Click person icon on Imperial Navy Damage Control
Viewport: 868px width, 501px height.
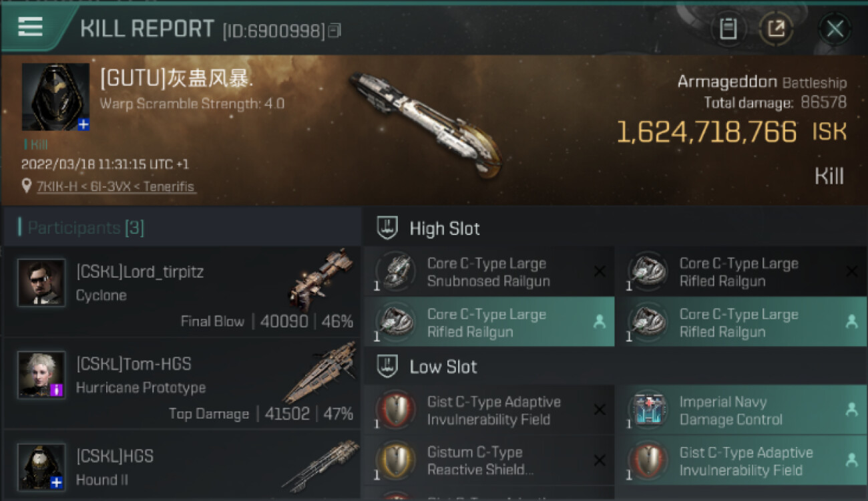click(x=851, y=410)
